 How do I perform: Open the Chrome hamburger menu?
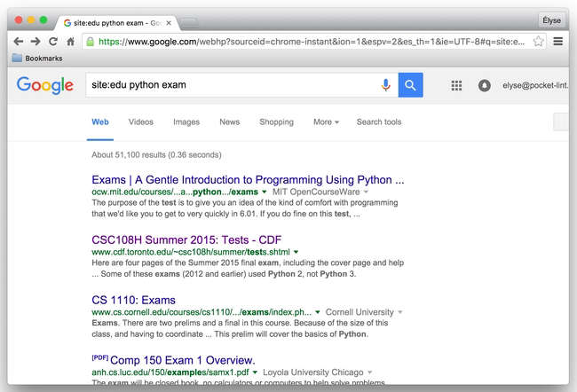(x=557, y=41)
